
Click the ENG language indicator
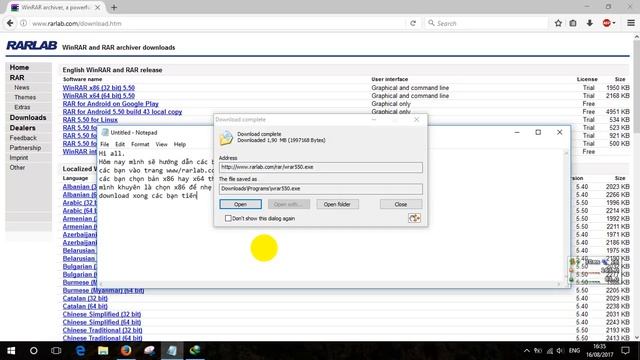click(574, 351)
